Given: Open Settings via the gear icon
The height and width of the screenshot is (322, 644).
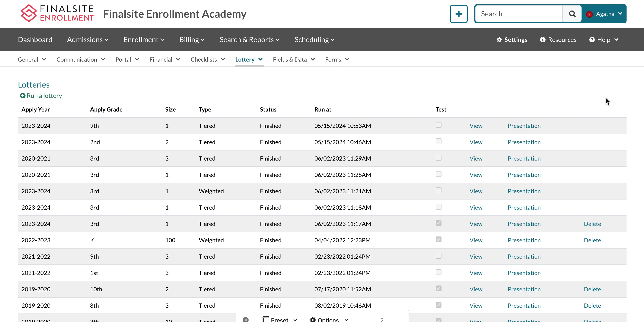Looking at the screenshot, I should (499, 40).
